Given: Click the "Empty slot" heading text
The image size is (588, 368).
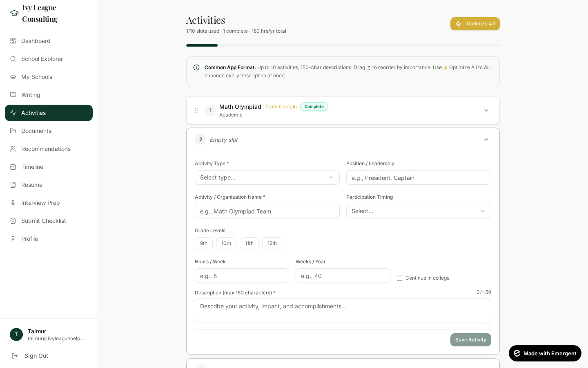Looking at the screenshot, I should 224,140.
